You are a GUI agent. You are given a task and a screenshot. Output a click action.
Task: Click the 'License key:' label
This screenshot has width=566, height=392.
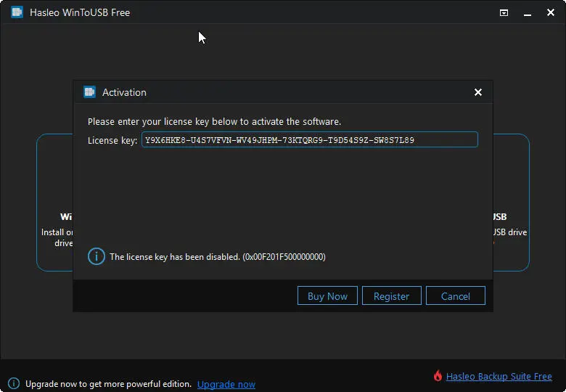[112, 140]
